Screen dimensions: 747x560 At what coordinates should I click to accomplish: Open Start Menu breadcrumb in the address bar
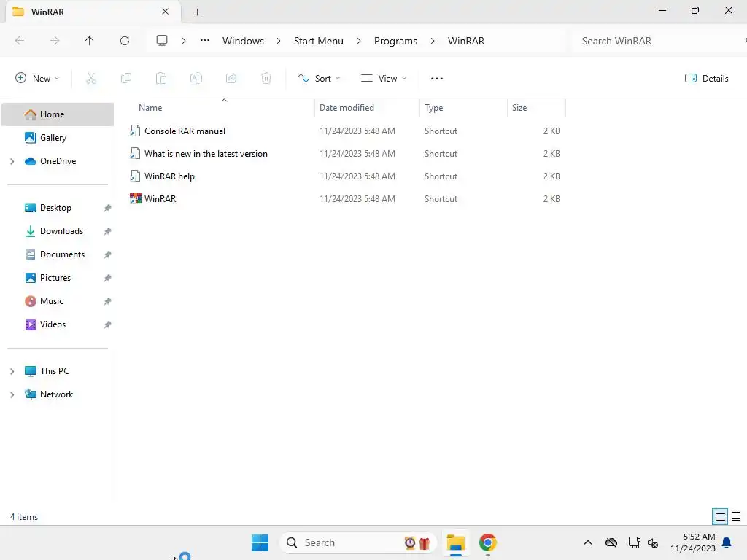tap(319, 41)
